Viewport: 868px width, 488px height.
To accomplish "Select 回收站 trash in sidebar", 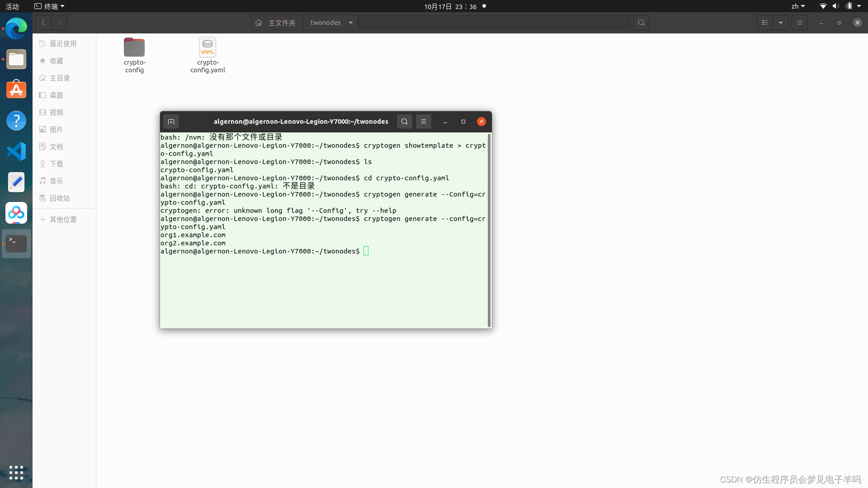I will tap(59, 198).
